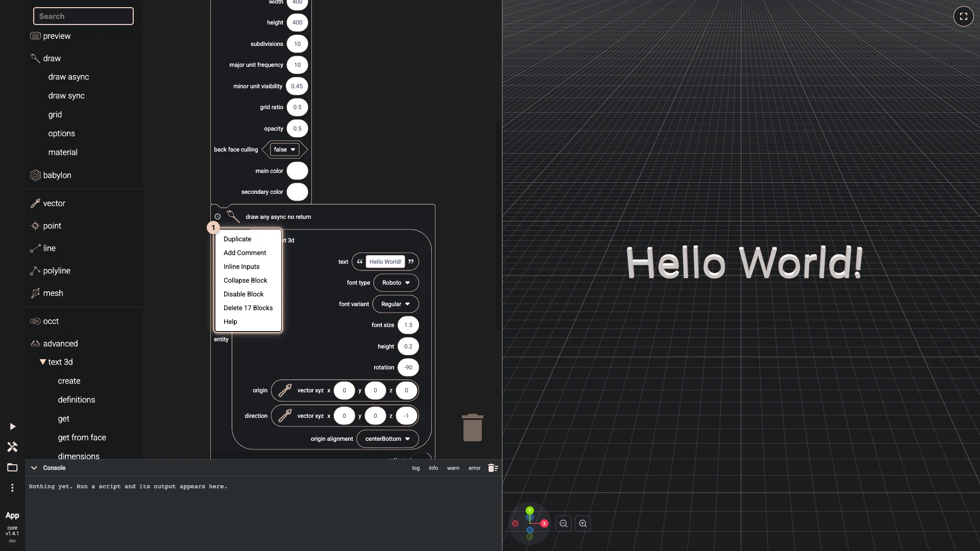Image resolution: width=980 pixels, height=551 pixels.
Task: Collapse the Console panel chevron
Action: [34, 468]
